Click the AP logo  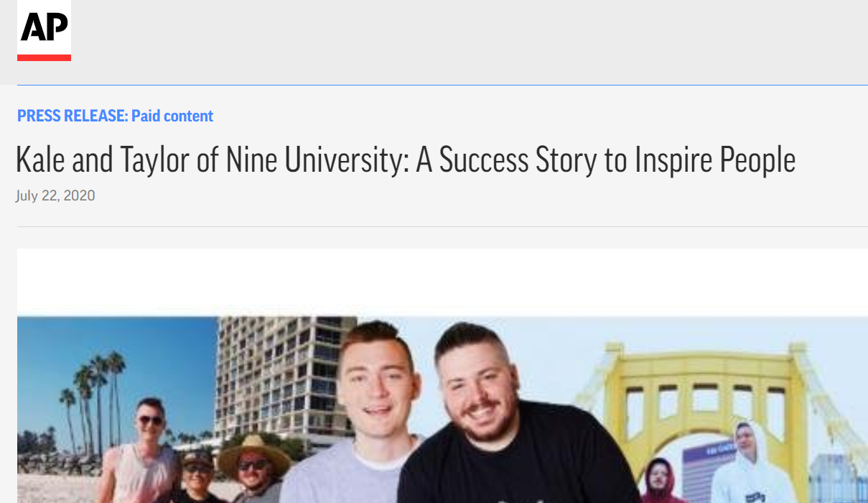point(44,30)
